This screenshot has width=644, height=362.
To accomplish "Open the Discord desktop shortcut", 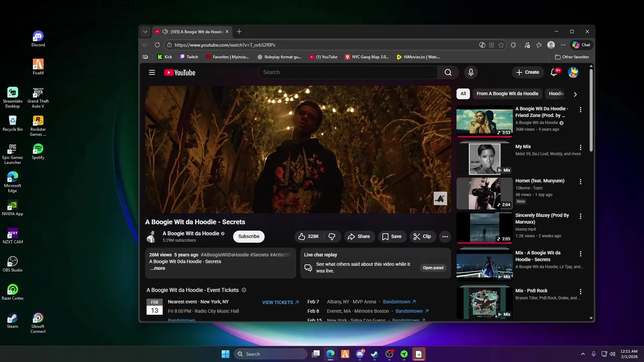I will (x=38, y=39).
